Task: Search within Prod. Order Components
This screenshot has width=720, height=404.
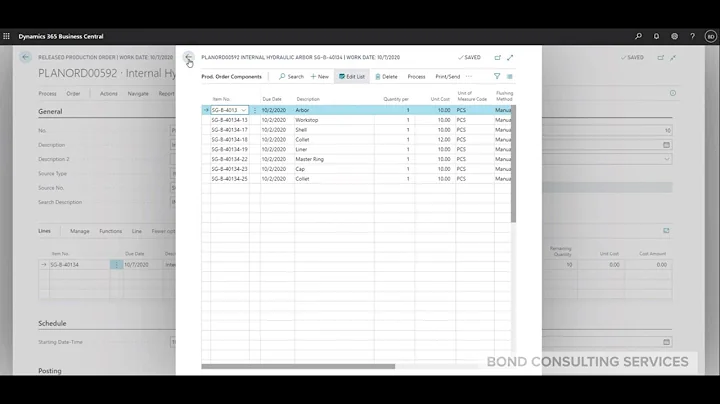Action: (291, 77)
